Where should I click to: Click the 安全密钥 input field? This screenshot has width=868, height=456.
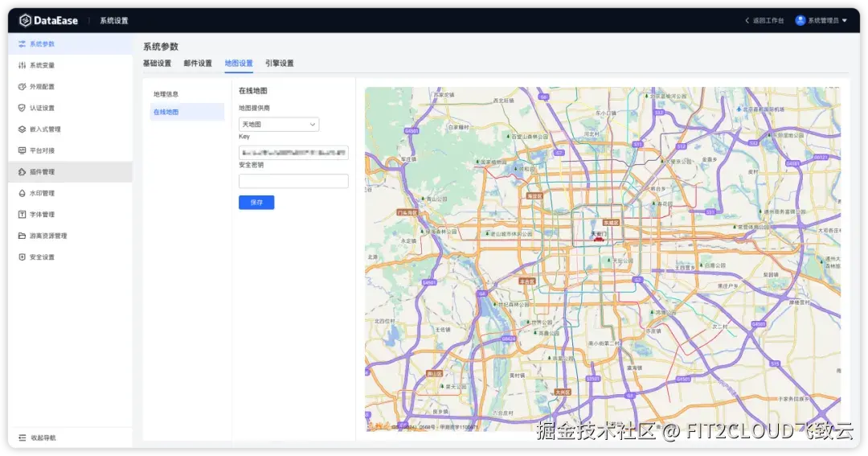(293, 181)
